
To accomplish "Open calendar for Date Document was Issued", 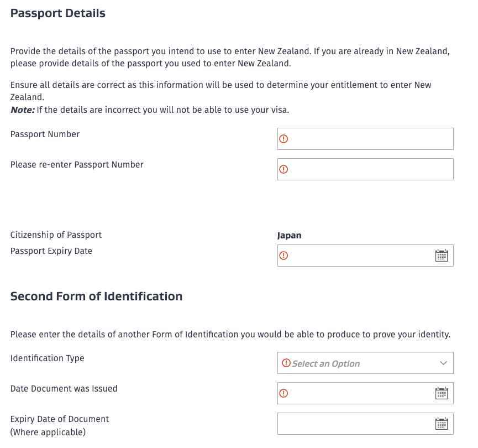I will coord(442,393).
